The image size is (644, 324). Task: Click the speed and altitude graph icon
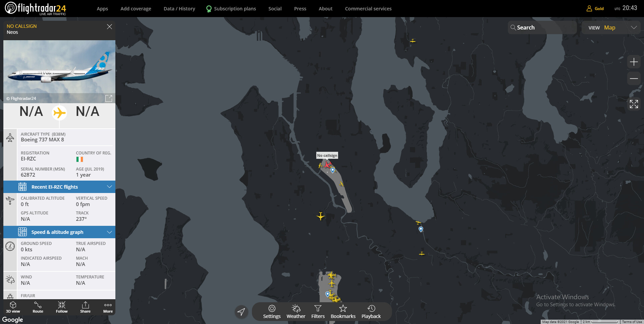click(22, 232)
